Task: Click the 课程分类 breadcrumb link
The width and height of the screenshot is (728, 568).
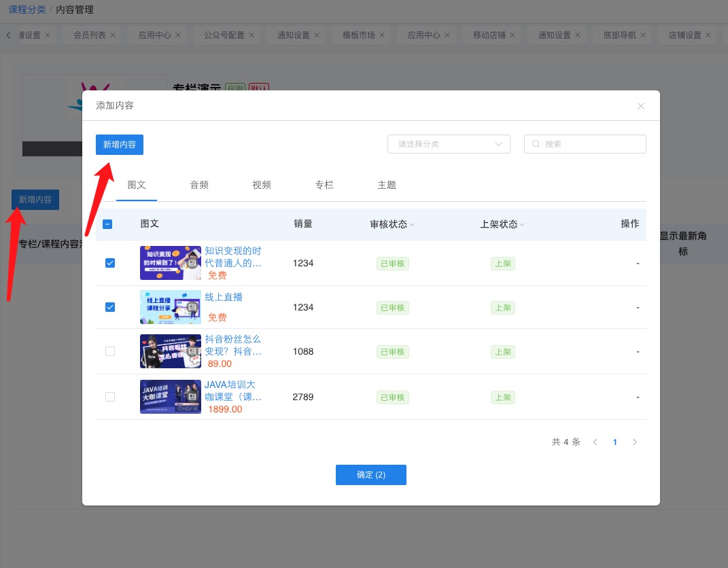Action: click(x=27, y=10)
